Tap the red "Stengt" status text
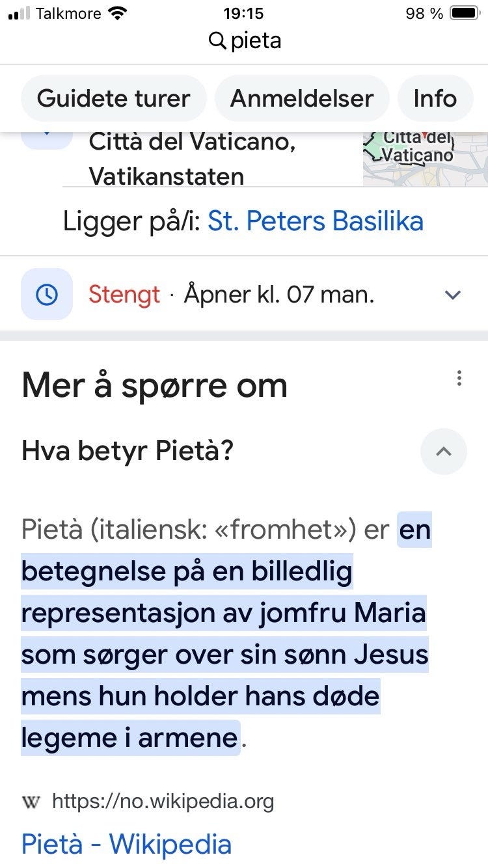This screenshot has width=488, height=868. coord(124,295)
